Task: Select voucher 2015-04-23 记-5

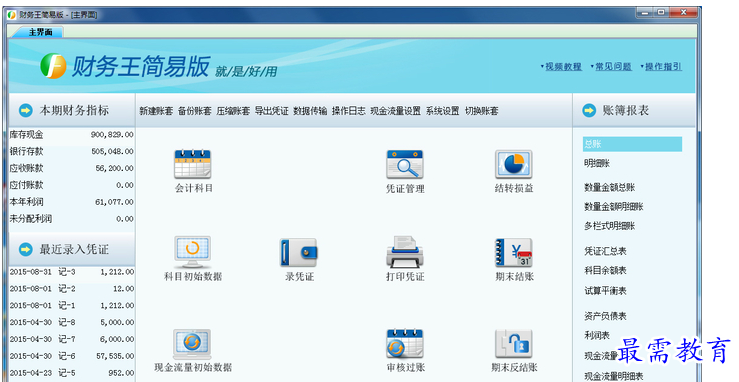Action: click(72, 373)
